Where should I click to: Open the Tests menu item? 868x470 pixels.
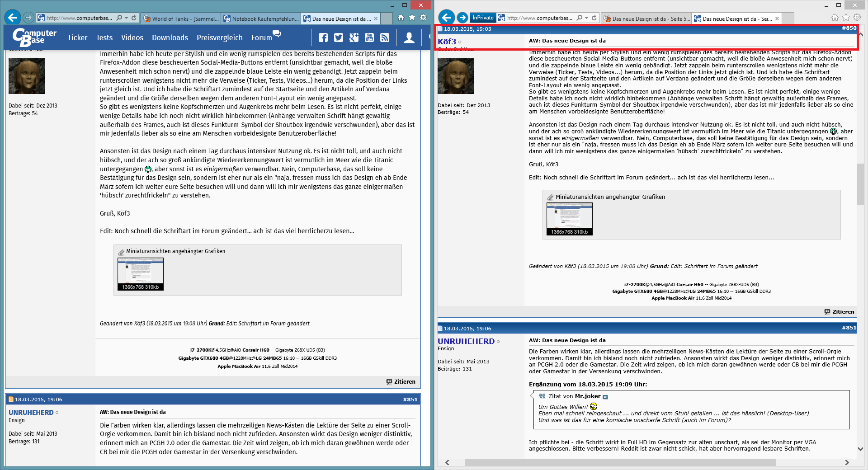pos(104,38)
